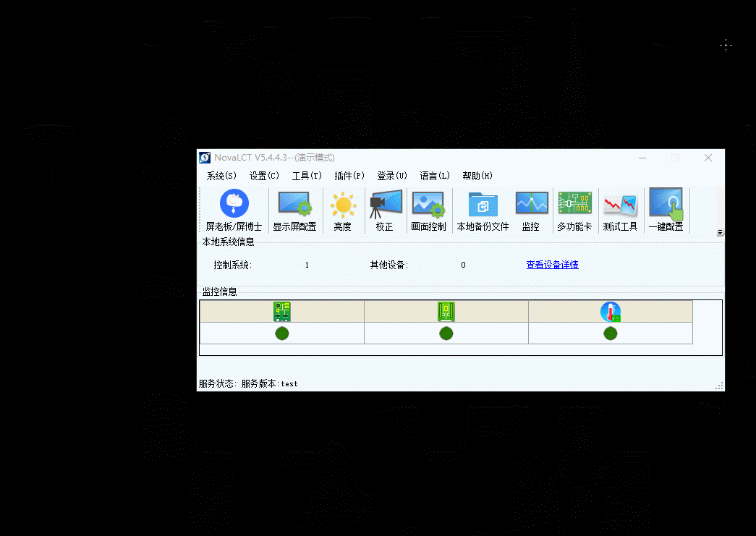
Task: Click the green status dot under receiving card
Action: (x=446, y=333)
